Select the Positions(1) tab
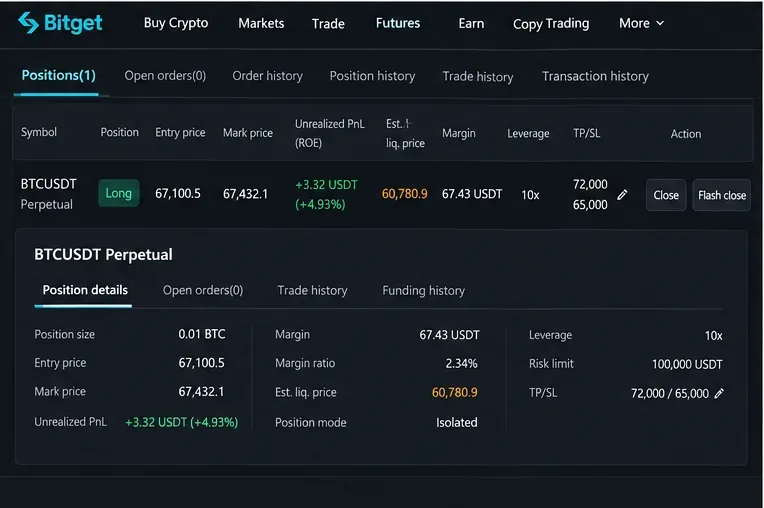764x508 pixels. pyautogui.click(x=58, y=75)
